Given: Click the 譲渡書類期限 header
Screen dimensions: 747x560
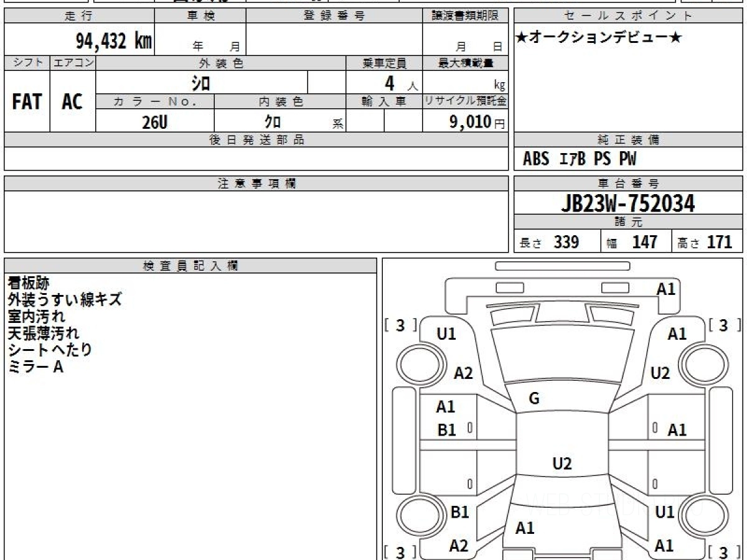Looking at the screenshot, I should point(464,16).
